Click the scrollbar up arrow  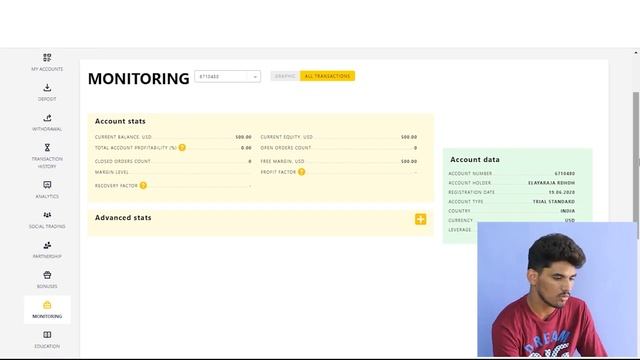[x=636, y=53]
